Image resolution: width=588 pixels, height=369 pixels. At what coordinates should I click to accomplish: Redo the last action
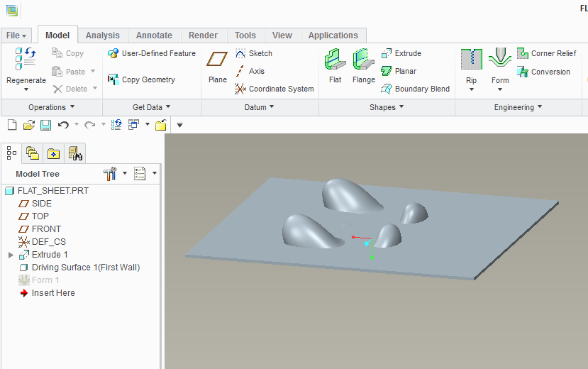point(89,124)
